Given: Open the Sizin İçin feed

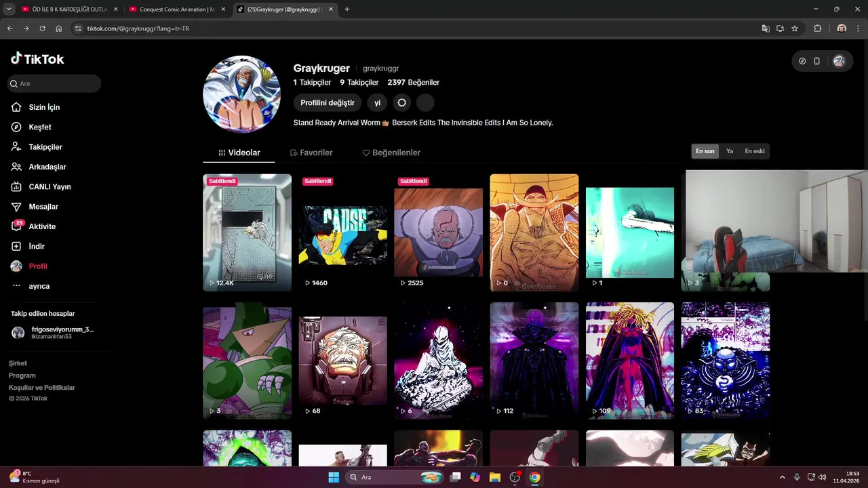Looking at the screenshot, I should [35, 107].
